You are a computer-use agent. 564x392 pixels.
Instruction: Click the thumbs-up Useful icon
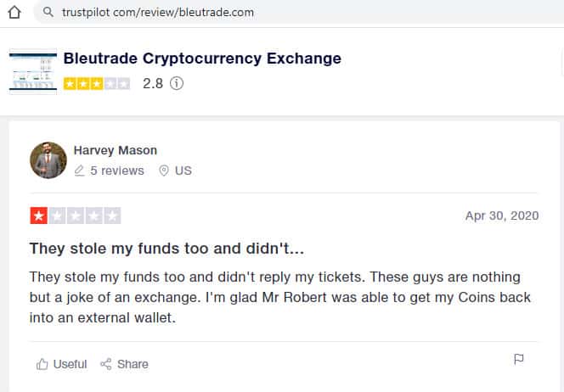point(42,364)
